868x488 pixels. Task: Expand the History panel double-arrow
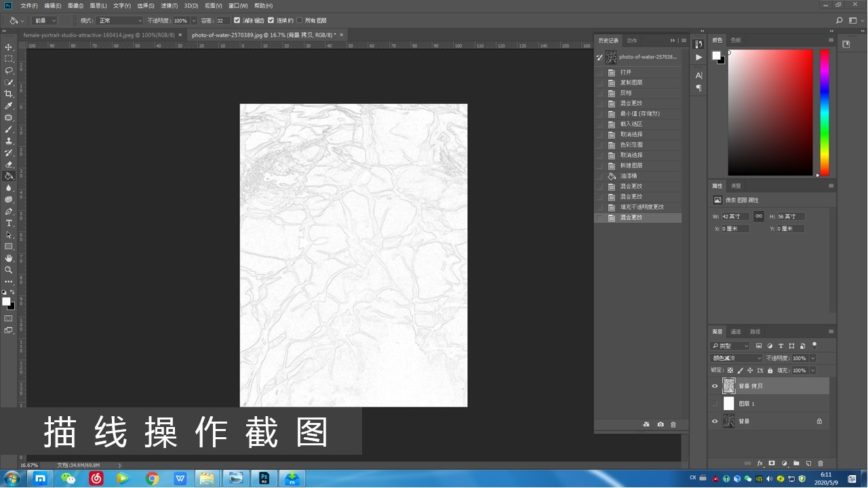point(673,41)
